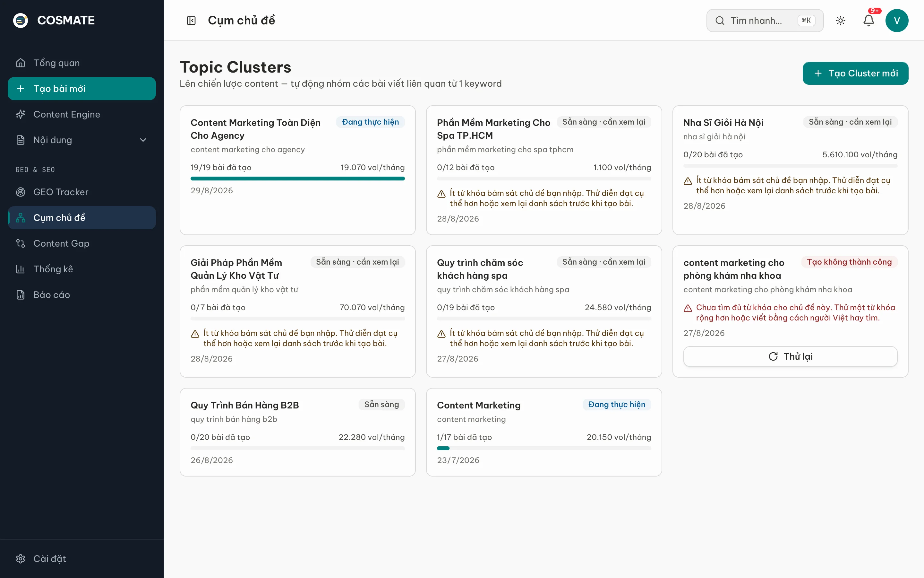Open Content Marketing Toàn Diện Cho Agency cluster
924x578 pixels.
[297, 170]
